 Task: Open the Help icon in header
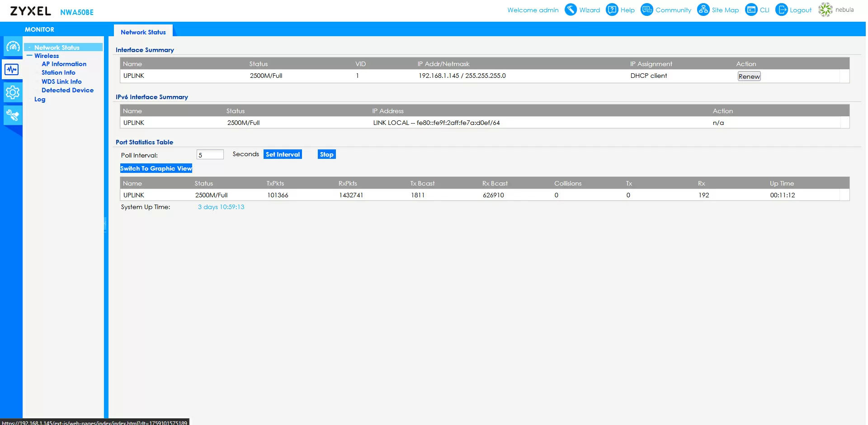click(x=612, y=10)
